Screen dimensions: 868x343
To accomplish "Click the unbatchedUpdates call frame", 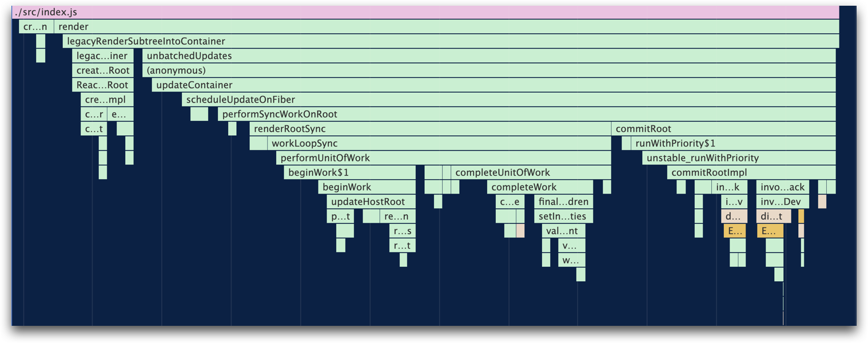I will coord(489,56).
